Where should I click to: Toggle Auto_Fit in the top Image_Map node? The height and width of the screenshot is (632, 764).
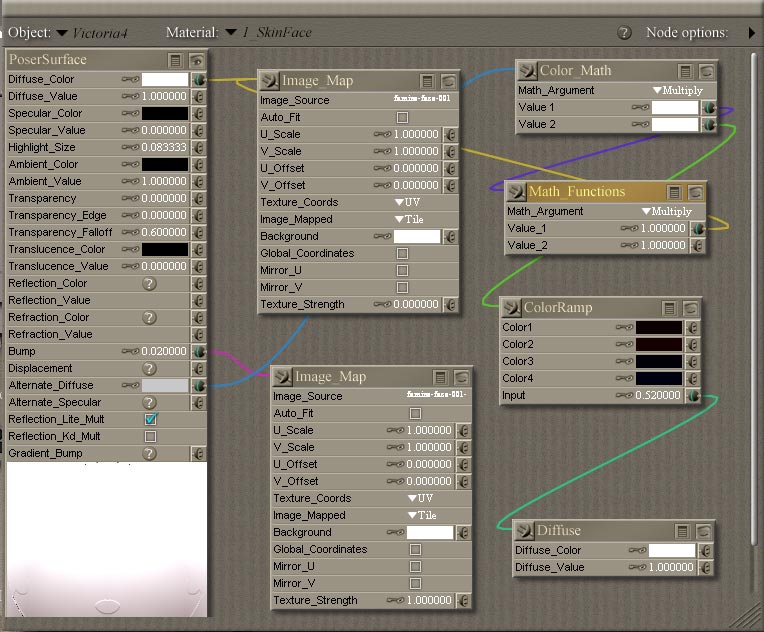(403, 117)
